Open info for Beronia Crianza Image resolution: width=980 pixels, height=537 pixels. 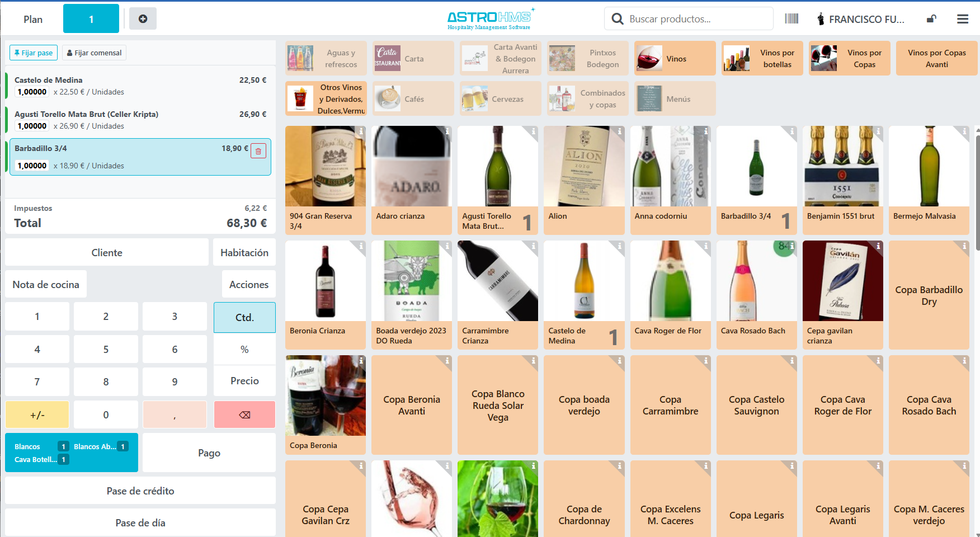361,246
